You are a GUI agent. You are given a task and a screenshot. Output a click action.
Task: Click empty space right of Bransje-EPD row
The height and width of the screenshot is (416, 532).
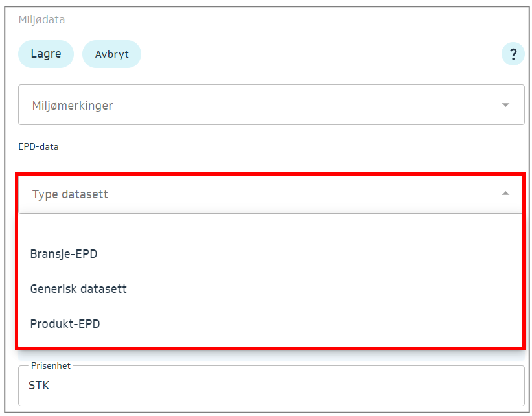(324, 254)
